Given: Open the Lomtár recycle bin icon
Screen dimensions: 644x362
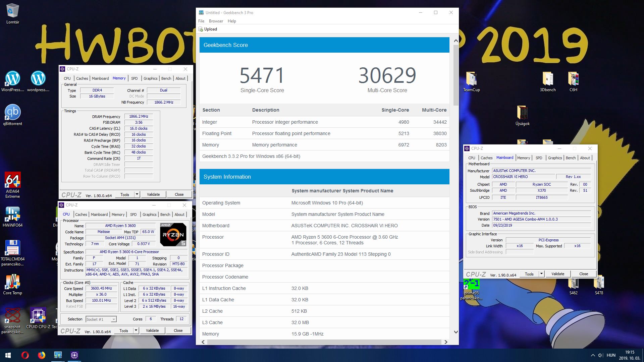Looking at the screenshot, I should pos(13,13).
